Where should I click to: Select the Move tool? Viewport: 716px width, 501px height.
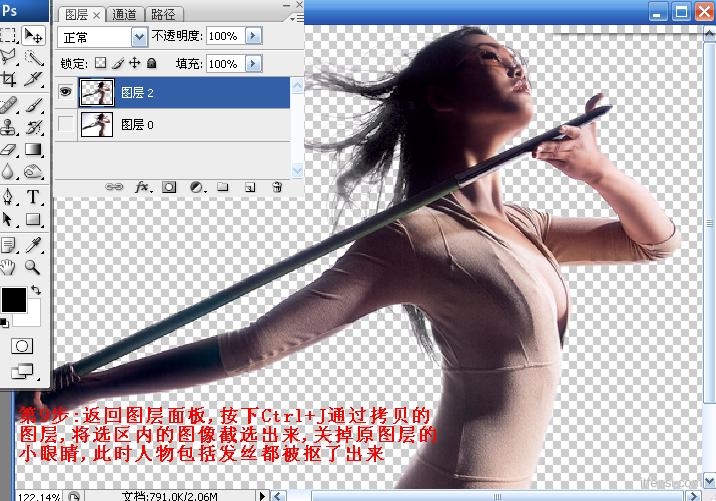[x=33, y=36]
